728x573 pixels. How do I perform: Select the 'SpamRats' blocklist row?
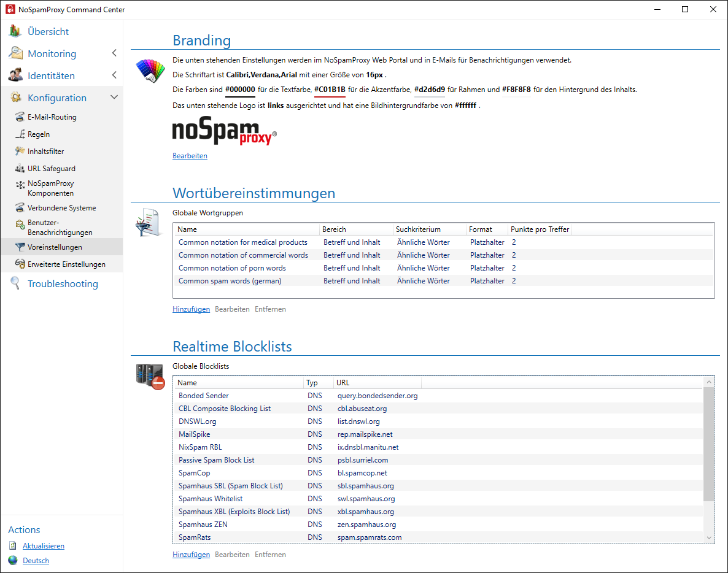(439, 538)
